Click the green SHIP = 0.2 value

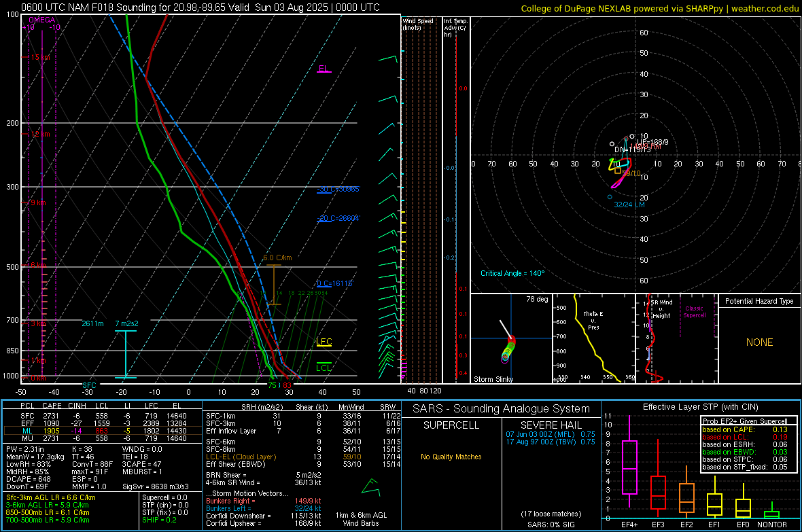pos(159,520)
